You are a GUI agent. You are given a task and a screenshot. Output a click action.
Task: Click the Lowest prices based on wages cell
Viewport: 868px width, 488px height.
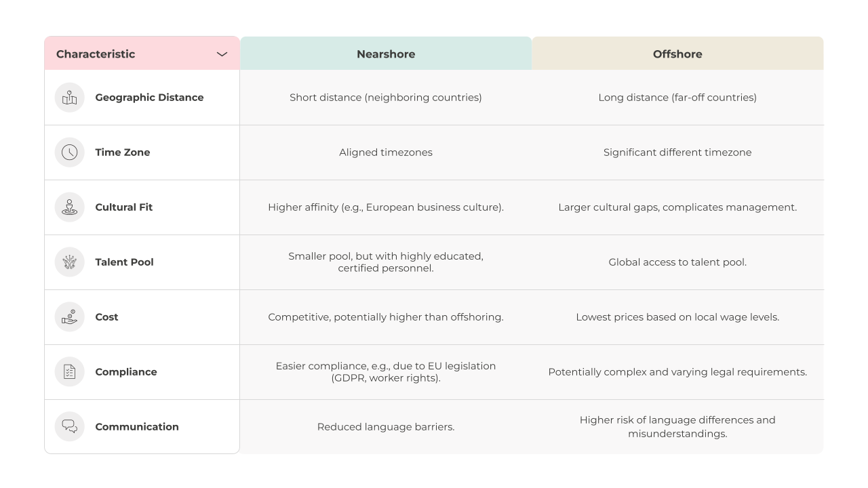click(677, 317)
